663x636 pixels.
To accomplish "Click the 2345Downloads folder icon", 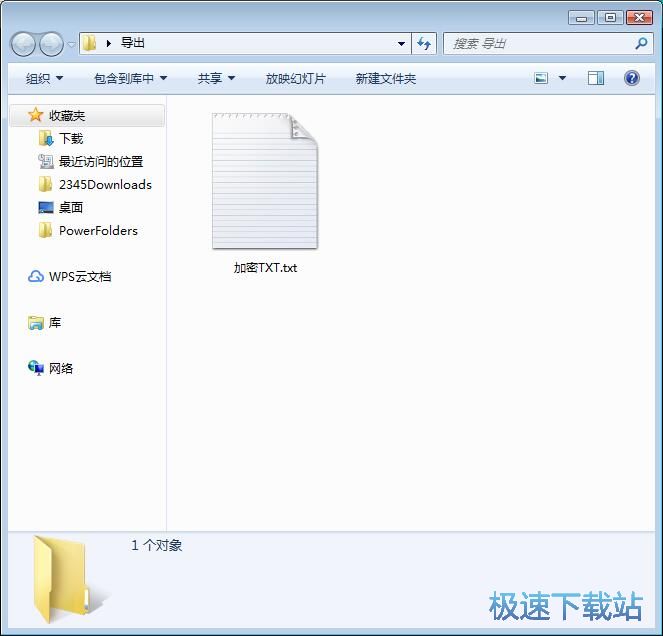I will (x=45, y=184).
